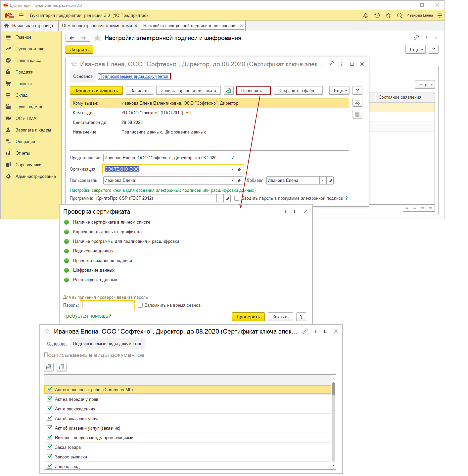Uncheck Акт о расхождениях
Viewport: 468px width, 476px height.
click(50, 408)
